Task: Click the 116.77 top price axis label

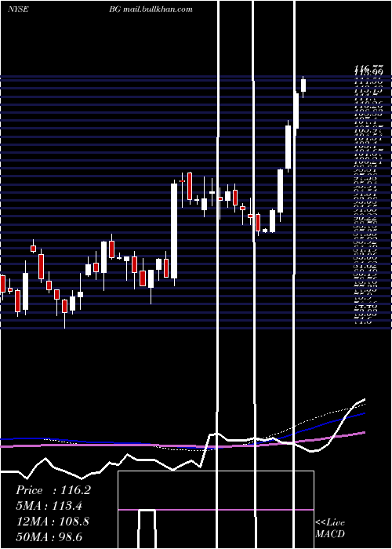Action: pos(368,68)
